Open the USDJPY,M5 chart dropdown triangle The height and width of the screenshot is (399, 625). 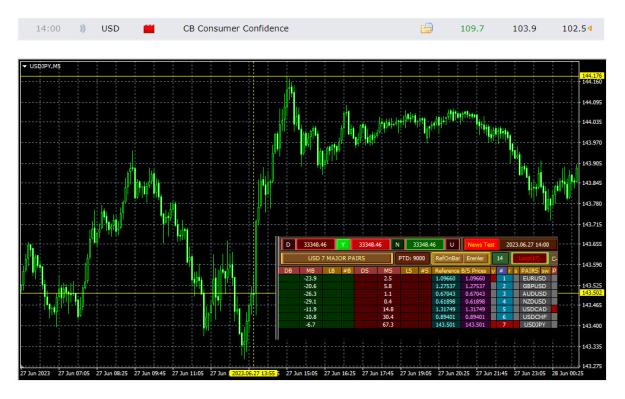coord(25,66)
